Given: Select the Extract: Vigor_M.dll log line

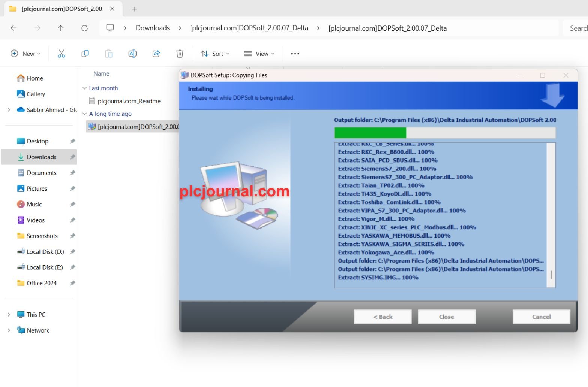Looking at the screenshot, I should point(376,219).
